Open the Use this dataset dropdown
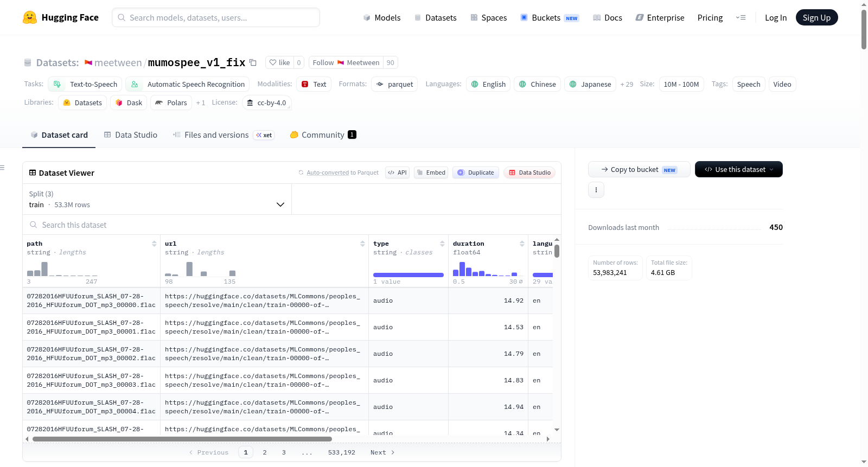 pyautogui.click(x=738, y=169)
